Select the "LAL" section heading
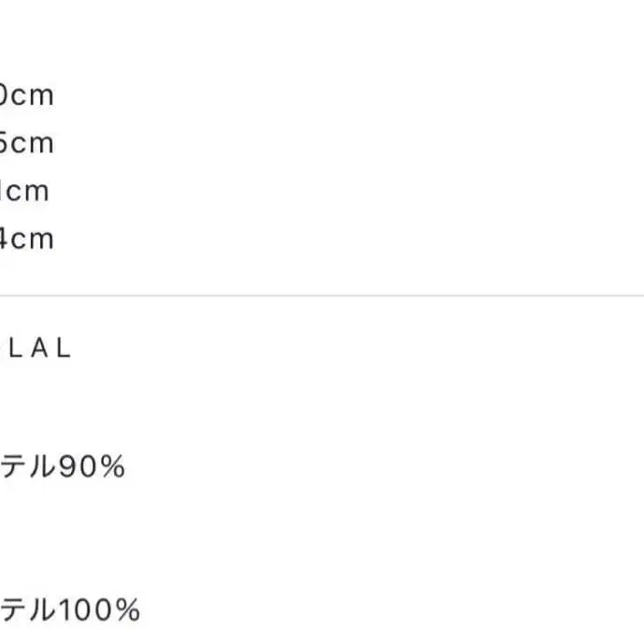Image resolution: width=644 pixels, height=644 pixels. [36, 350]
